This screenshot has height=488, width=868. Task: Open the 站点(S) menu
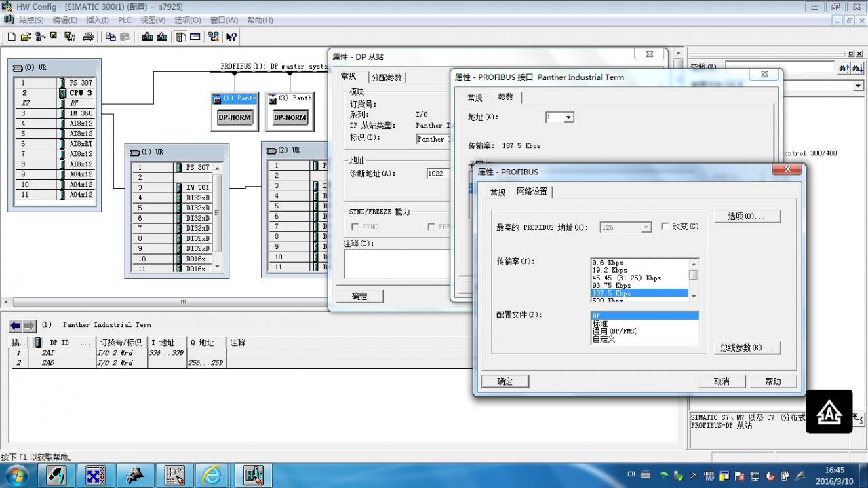tap(31, 20)
